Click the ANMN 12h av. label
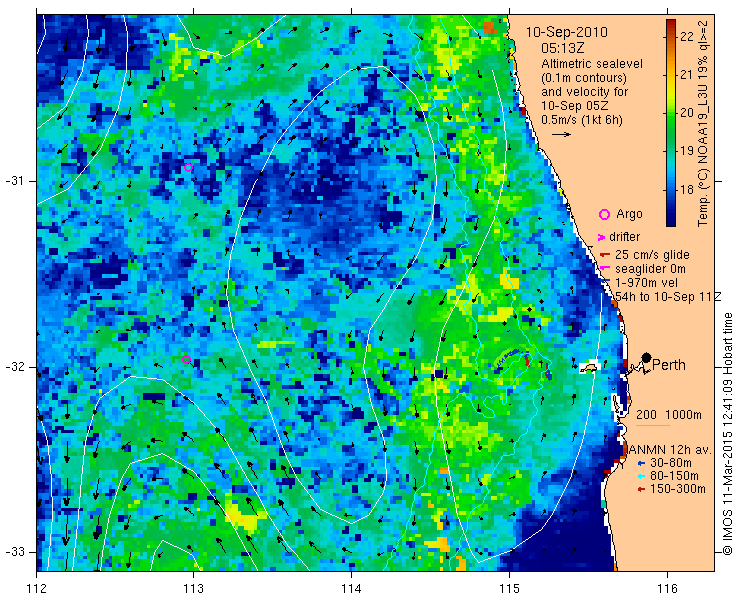The height and width of the screenshot is (600, 740). click(x=669, y=449)
